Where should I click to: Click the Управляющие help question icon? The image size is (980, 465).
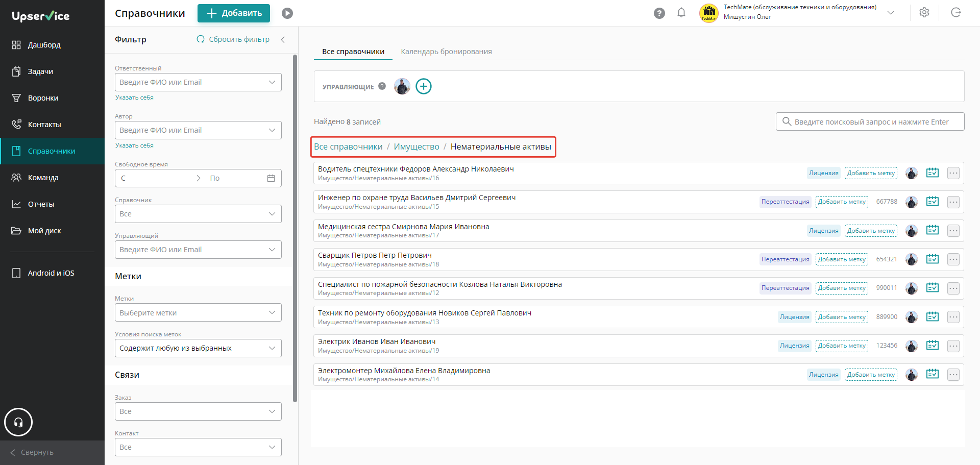tap(382, 86)
